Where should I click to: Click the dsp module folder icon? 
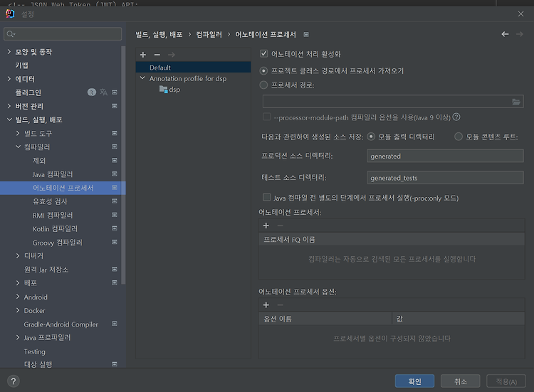[x=164, y=90]
